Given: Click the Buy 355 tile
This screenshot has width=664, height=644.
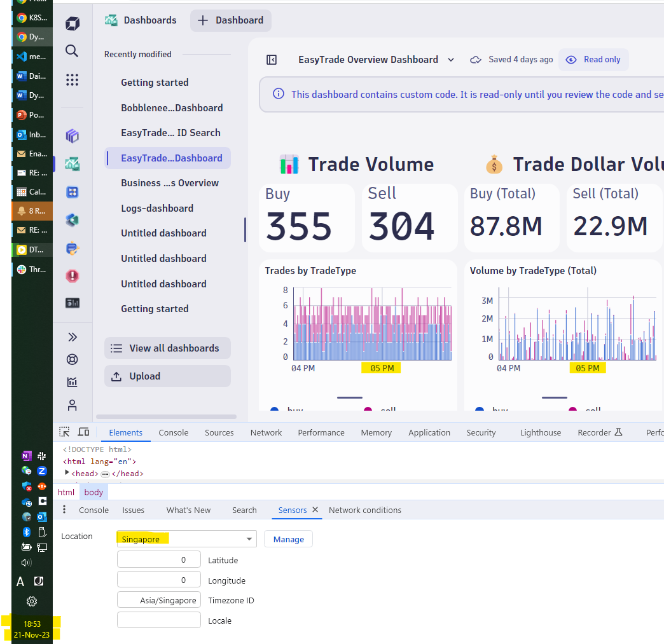Looking at the screenshot, I should (x=307, y=218).
